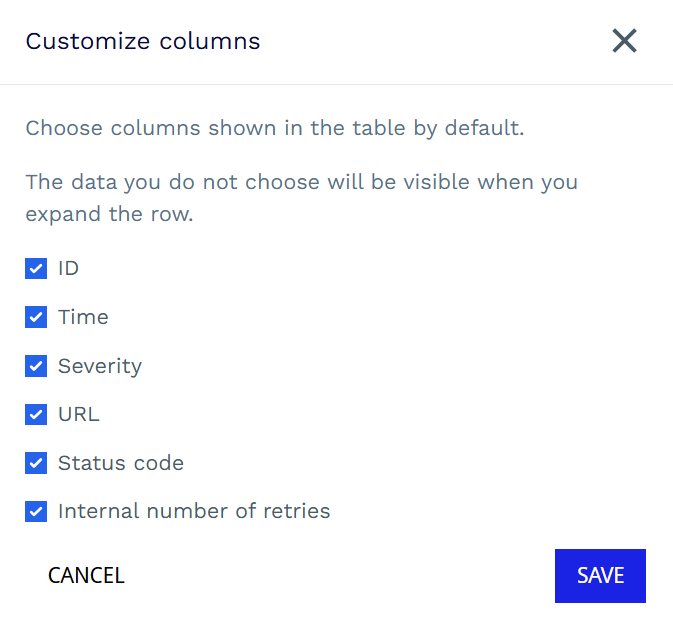The height and width of the screenshot is (629, 673).
Task: Click the "URL" label text
Action: click(79, 414)
